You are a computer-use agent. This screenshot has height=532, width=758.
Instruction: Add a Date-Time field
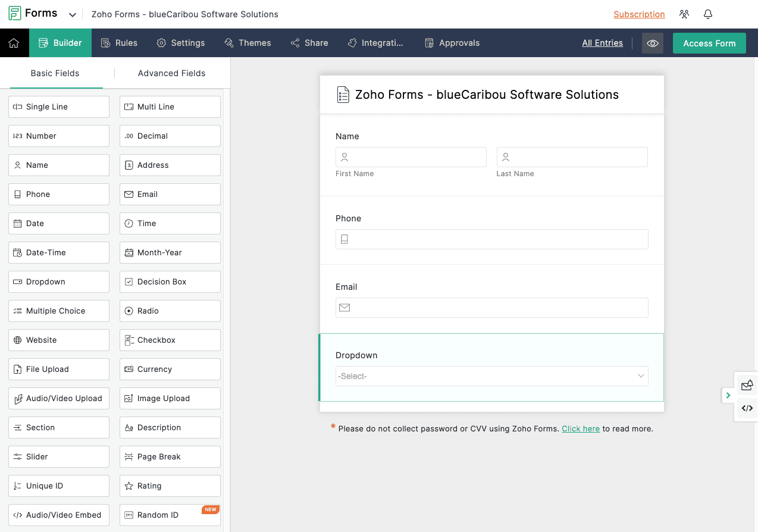pos(59,252)
